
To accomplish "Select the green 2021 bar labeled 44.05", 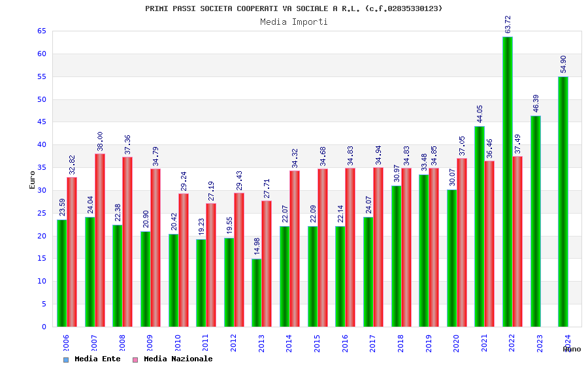I will (x=480, y=227).
